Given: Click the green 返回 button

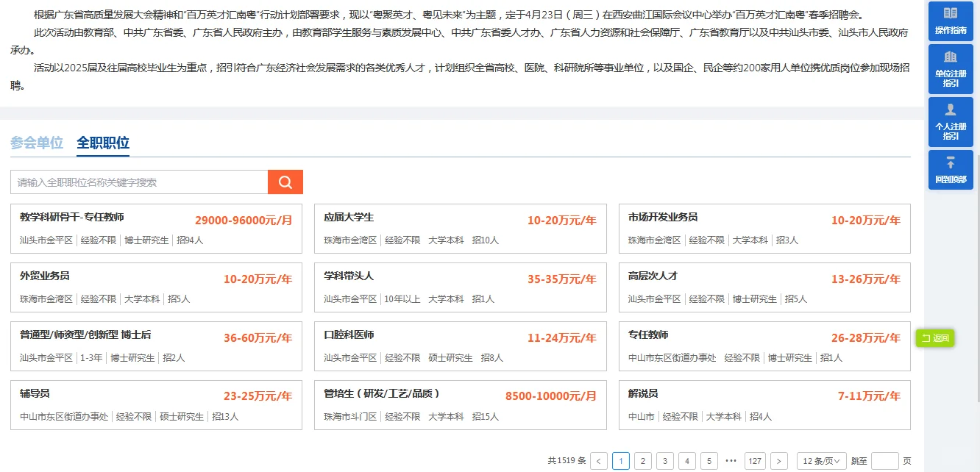Looking at the screenshot, I should pos(934,339).
